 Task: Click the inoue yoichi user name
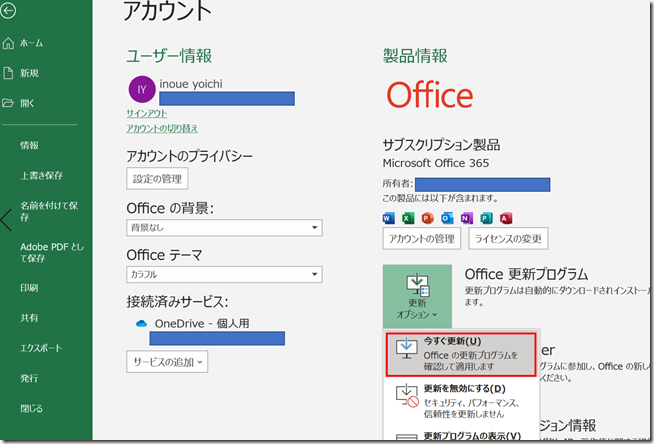[x=191, y=84]
